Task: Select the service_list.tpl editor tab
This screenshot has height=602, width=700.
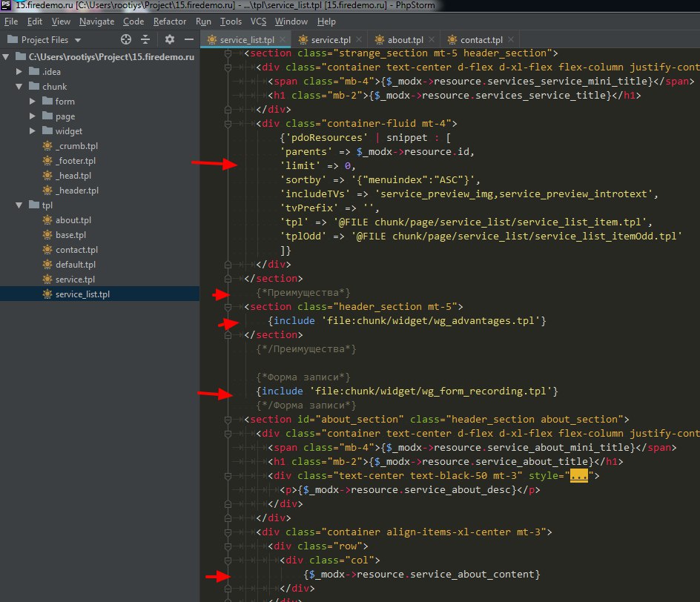Action: coord(246,40)
